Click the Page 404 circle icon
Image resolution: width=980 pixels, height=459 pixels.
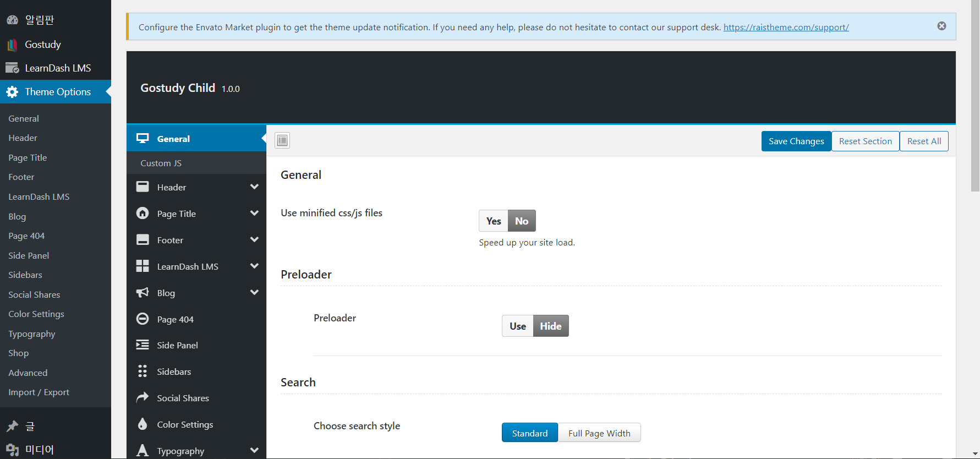(x=143, y=319)
